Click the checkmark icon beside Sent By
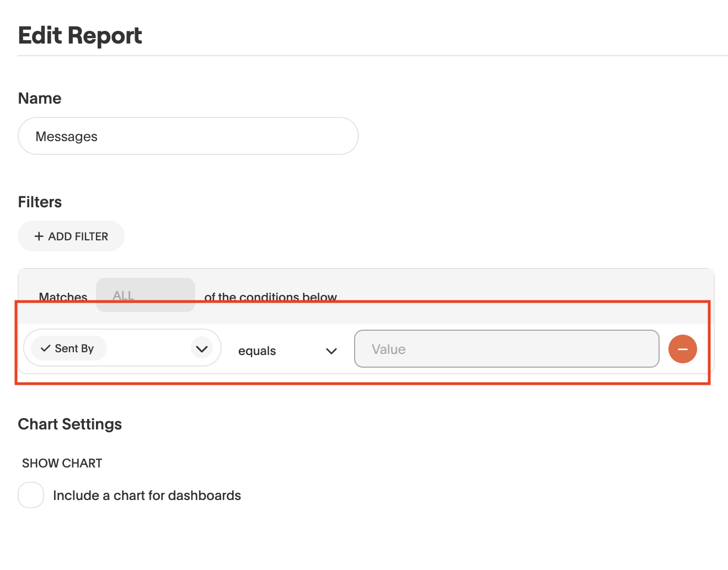Screen dimensions: 728x570 coord(46,348)
